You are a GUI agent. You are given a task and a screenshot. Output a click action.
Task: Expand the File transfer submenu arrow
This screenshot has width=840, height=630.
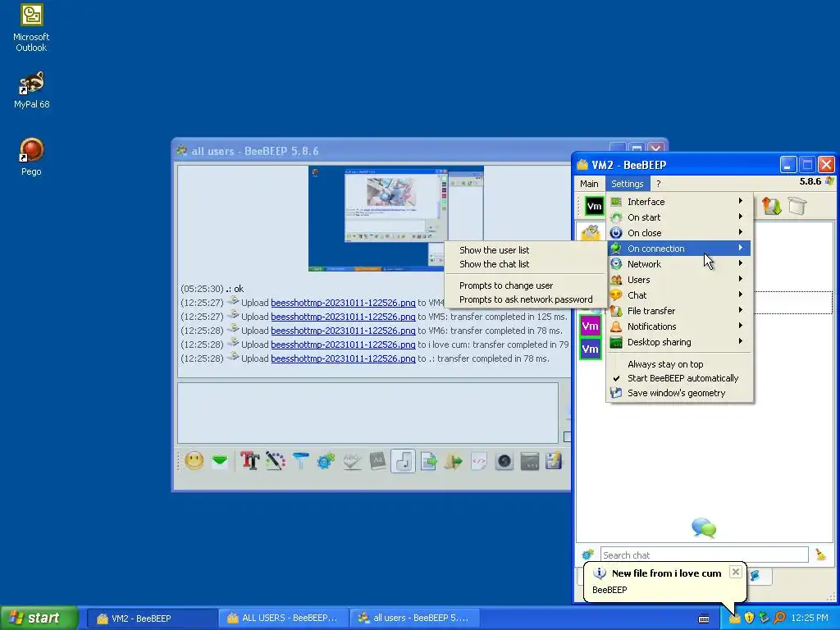coord(741,309)
